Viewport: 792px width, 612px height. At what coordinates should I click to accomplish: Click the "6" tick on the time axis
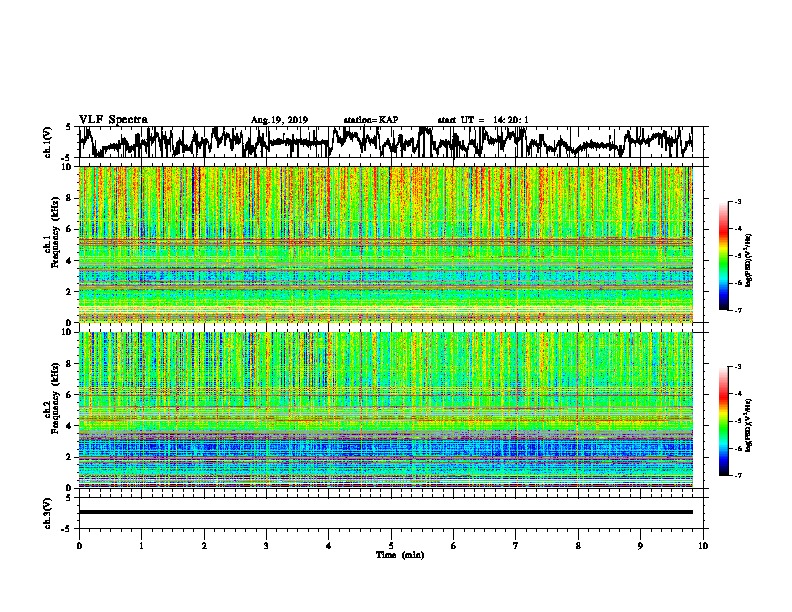point(454,545)
